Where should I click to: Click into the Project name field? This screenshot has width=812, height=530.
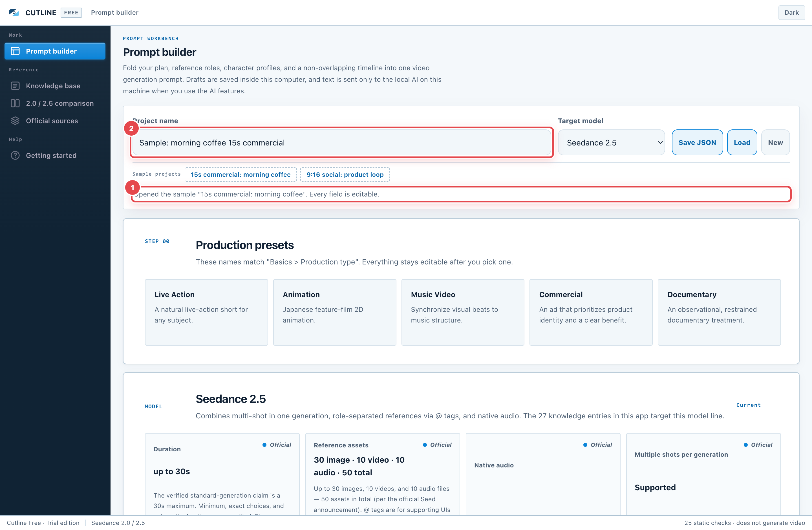click(x=341, y=143)
